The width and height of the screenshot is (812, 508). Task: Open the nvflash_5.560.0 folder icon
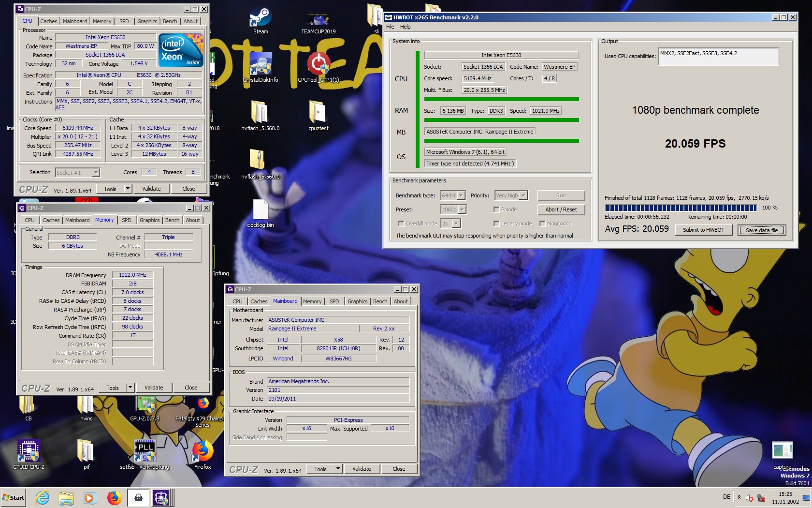[x=260, y=116]
